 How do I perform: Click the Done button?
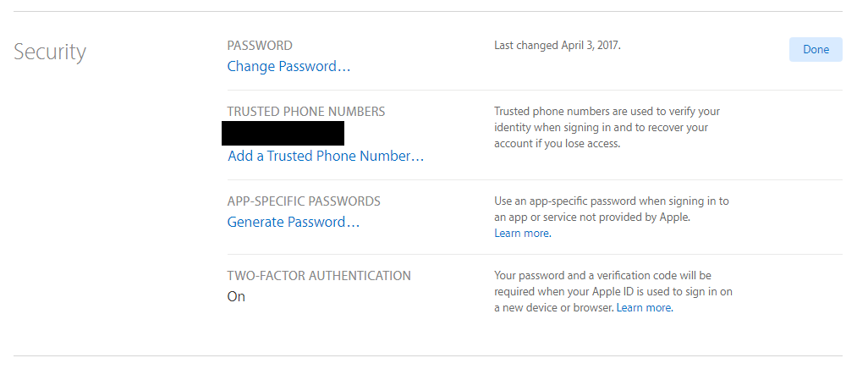816,50
